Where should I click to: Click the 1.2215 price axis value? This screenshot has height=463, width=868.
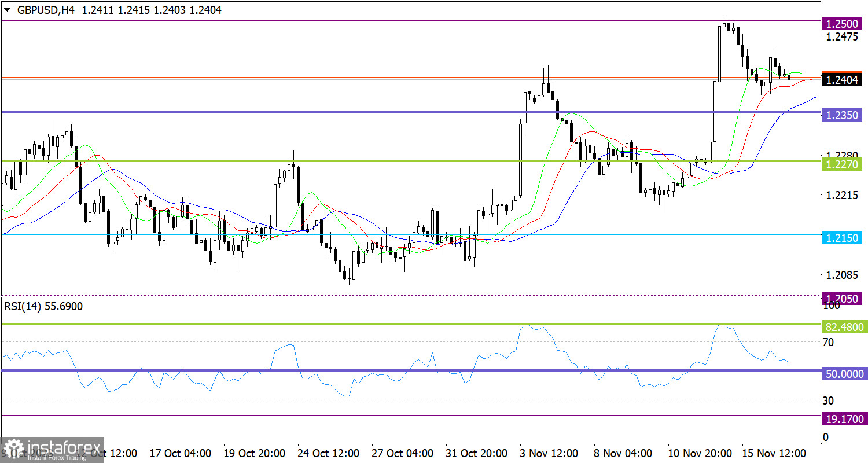841,196
